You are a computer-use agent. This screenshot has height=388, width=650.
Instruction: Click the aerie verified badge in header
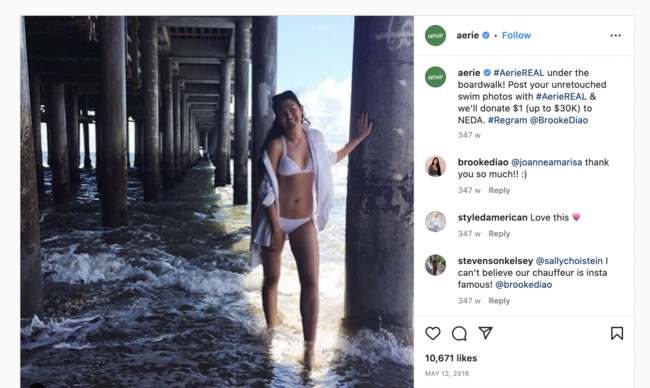[486, 36]
